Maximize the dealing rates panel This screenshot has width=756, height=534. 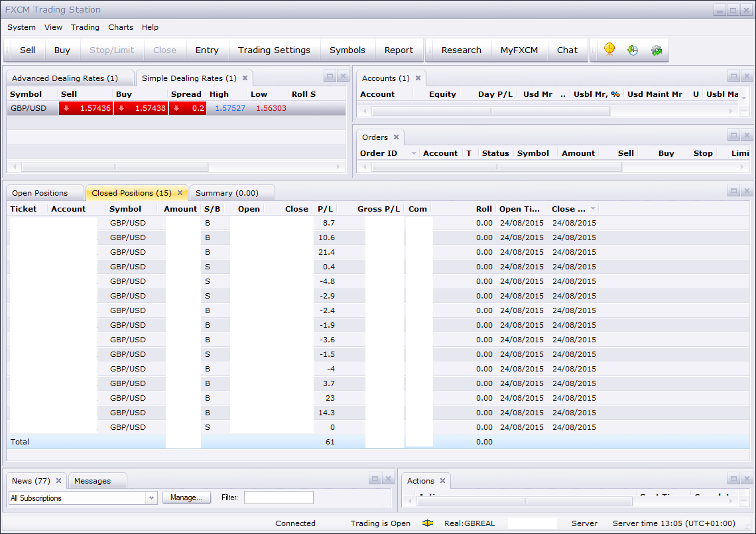pyautogui.click(x=330, y=76)
